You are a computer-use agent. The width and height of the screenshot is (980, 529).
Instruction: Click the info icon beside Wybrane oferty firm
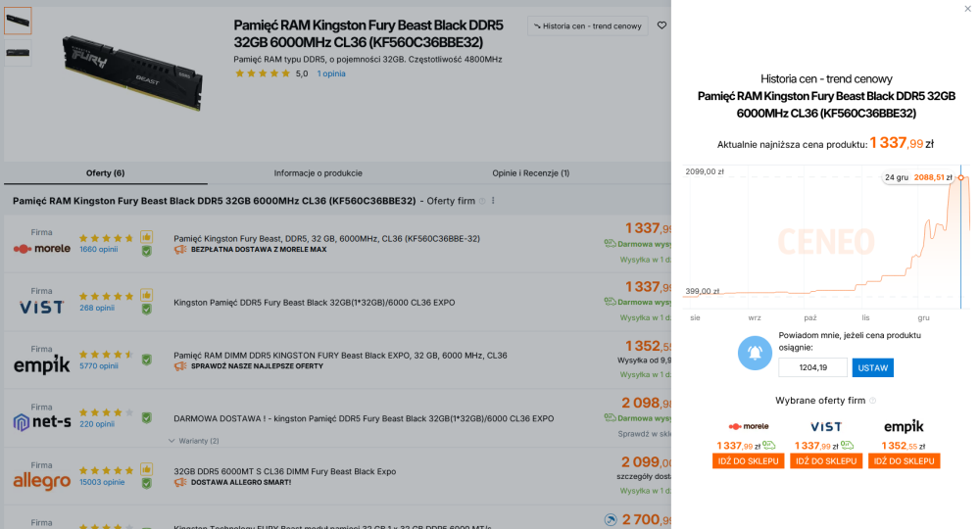[x=873, y=401]
